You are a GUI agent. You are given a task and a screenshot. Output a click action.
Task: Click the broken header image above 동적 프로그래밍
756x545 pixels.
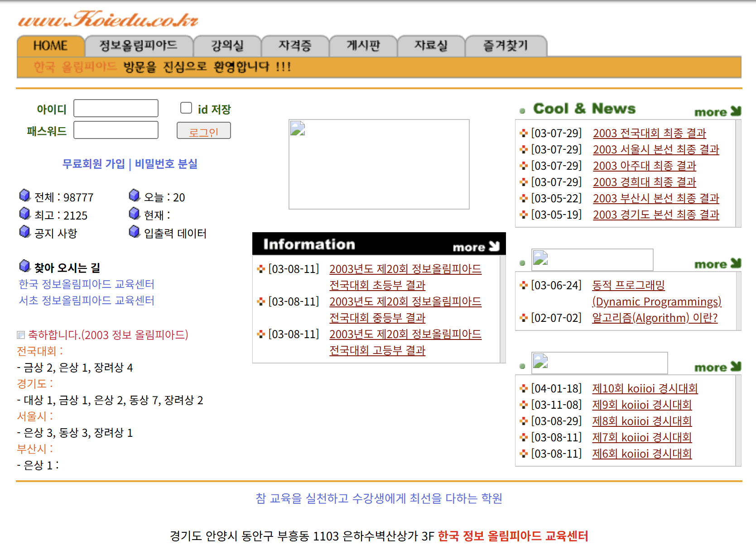click(x=592, y=259)
